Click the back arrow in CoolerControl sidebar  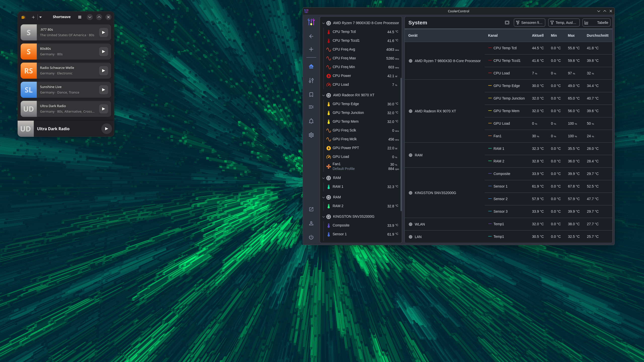(311, 36)
